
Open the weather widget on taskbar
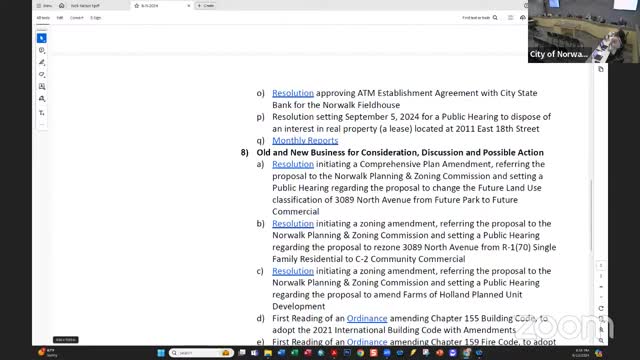48,353
